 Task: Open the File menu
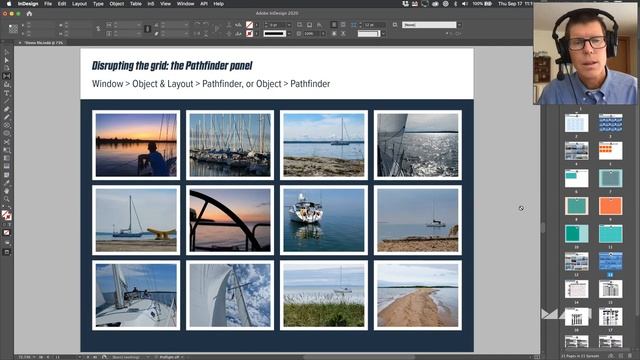click(48, 4)
